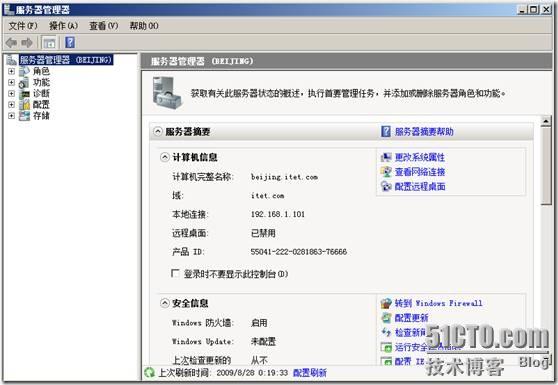Viewport: 558px width, 385px height.
Task: Click the vertical scrollbar up arrow
Action: pyautogui.click(x=546, y=121)
